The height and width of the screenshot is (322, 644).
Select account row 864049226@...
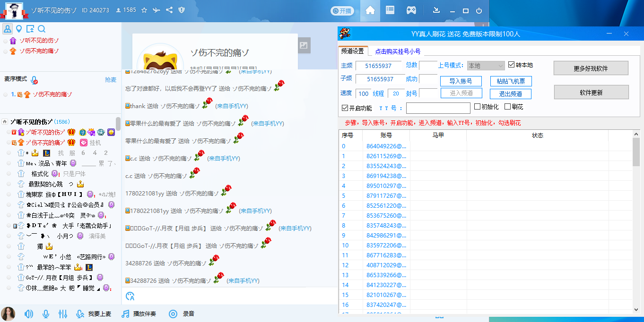click(x=486, y=146)
